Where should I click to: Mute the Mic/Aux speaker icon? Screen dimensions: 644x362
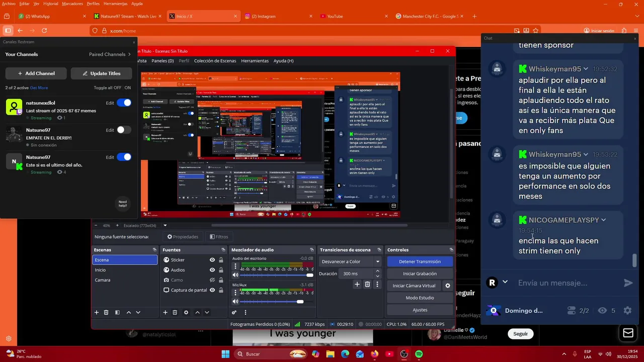coord(235,302)
